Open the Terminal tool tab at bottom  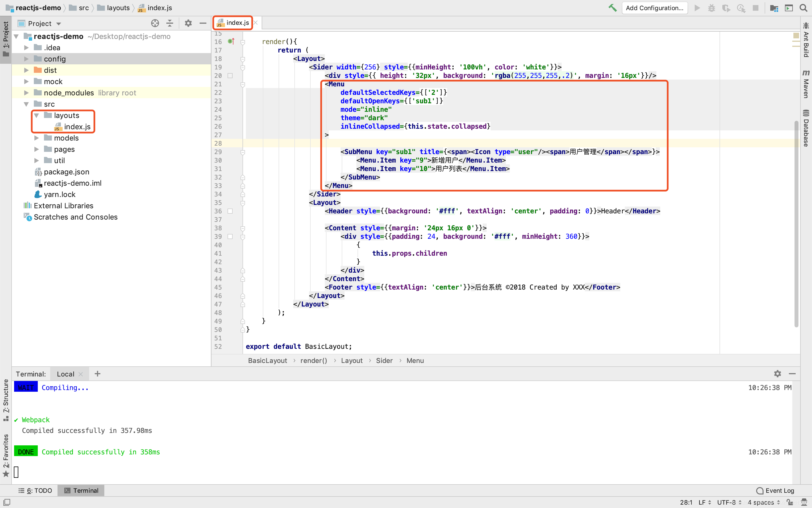[x=81, y=491]
